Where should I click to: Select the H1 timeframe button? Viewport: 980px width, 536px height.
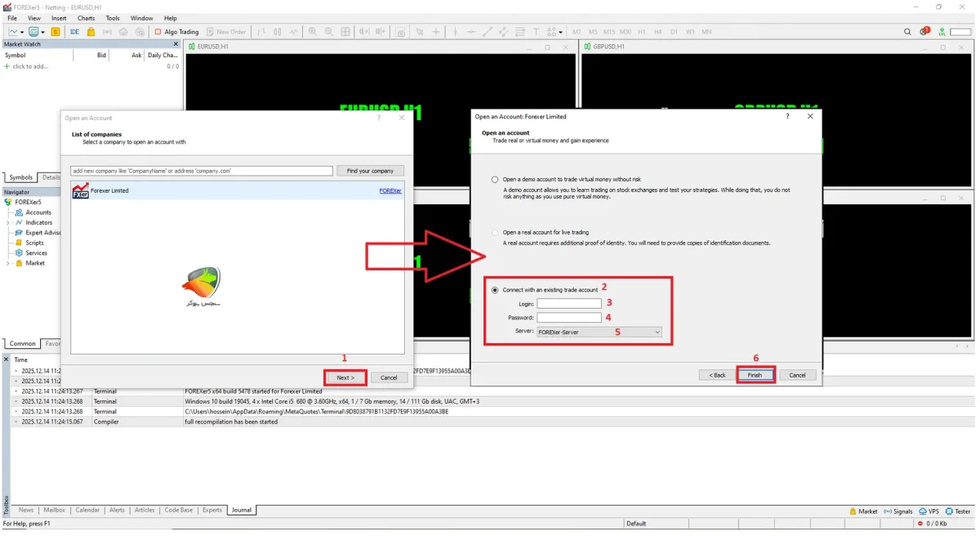(642, 32)
